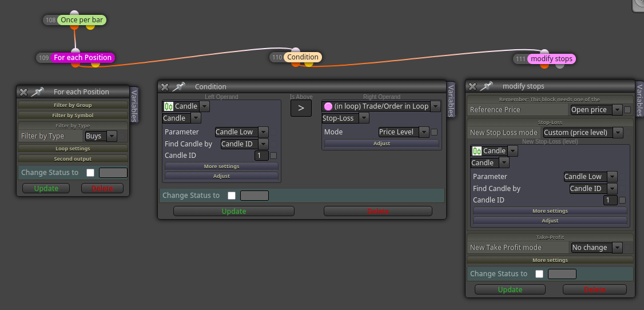The image size is (644, 310).
Task: Pin the Condition panel
Action: pos(178,87)
